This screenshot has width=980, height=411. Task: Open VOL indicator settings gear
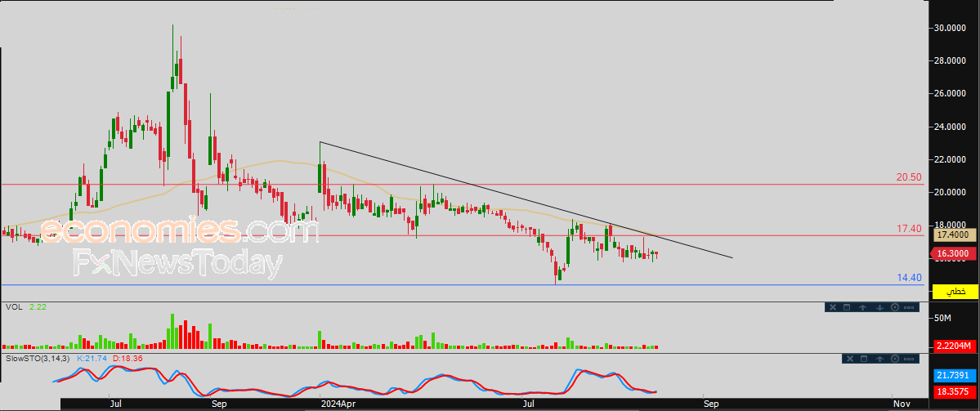(894, 307)
